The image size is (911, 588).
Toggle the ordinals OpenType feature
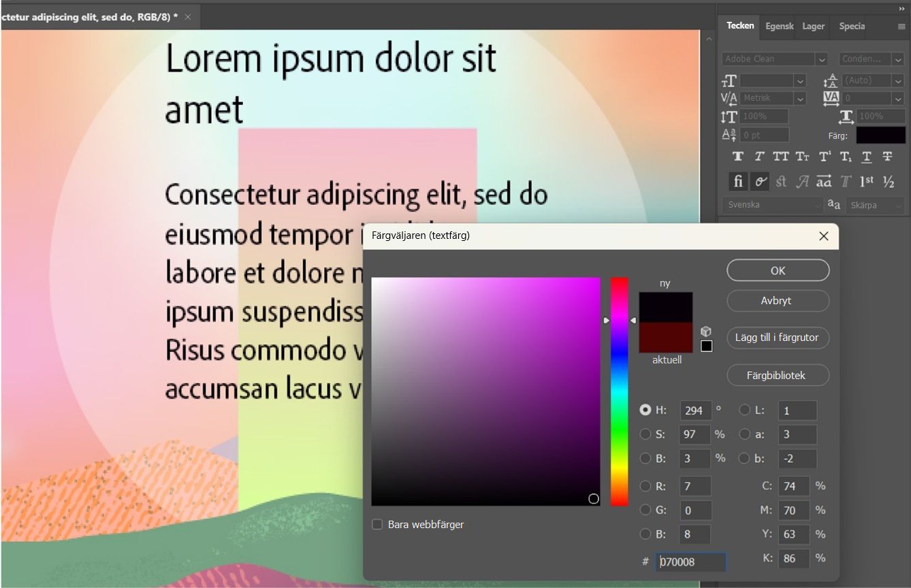click(x=865, y=181)
